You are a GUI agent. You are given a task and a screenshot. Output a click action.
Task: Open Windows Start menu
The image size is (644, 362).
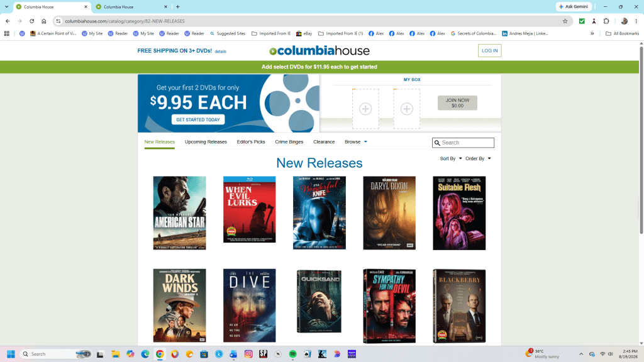(x=11, y=354)
